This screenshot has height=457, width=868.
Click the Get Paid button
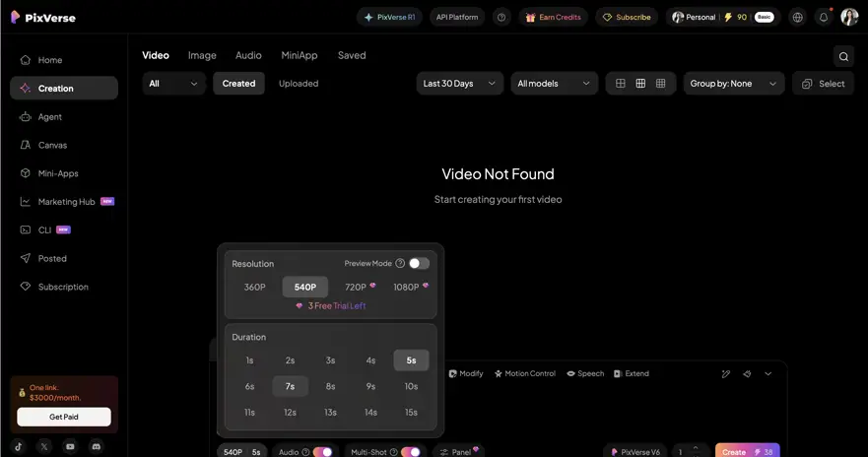(64, 417)
